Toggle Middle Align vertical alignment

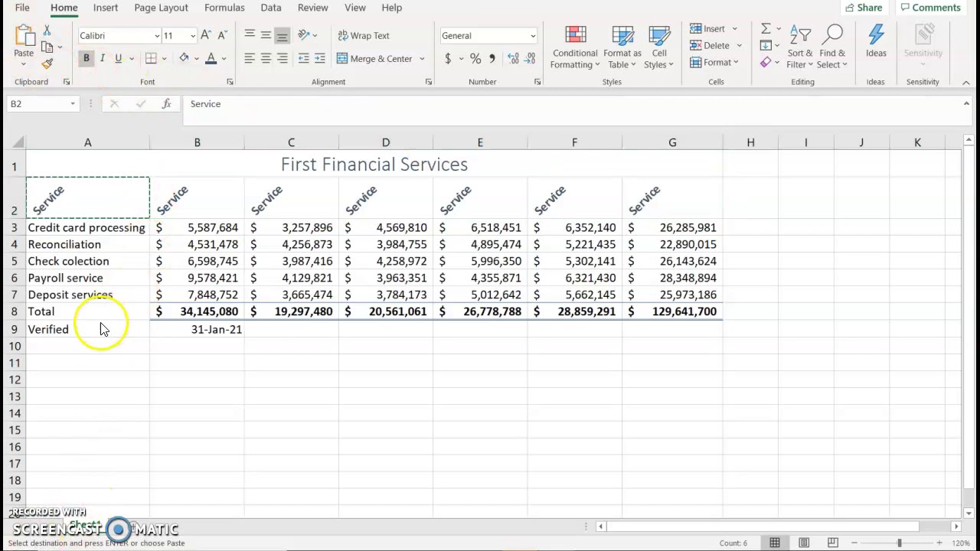(x=266, y=35)
